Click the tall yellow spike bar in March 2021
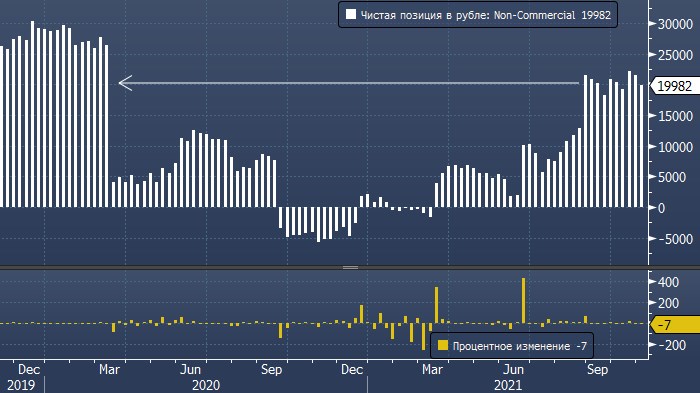 click(436, 305)
